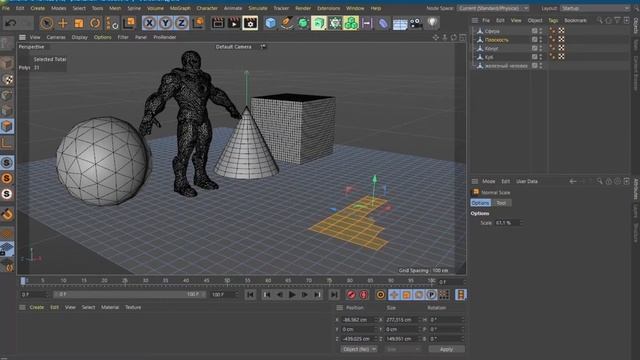Image resolution: width=640 pixels, height=360 pixels.
Task: Open the Object Manager hamburger menu
Action: pos(475,20)
